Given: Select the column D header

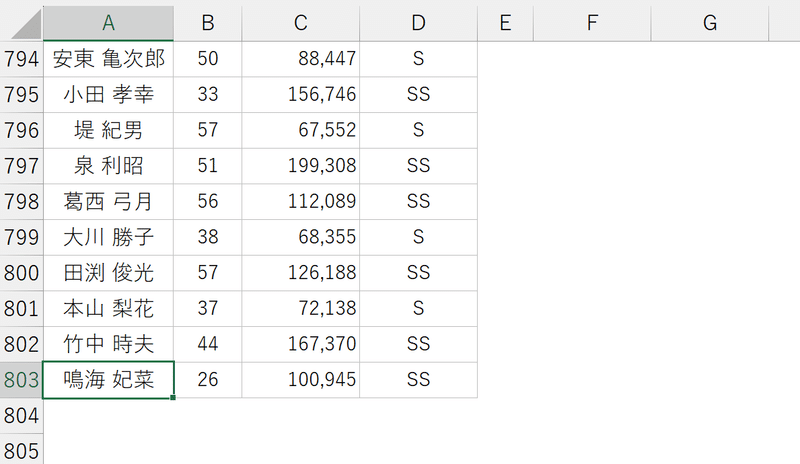Looking at the screenshot, I should (x=418, y=23).
